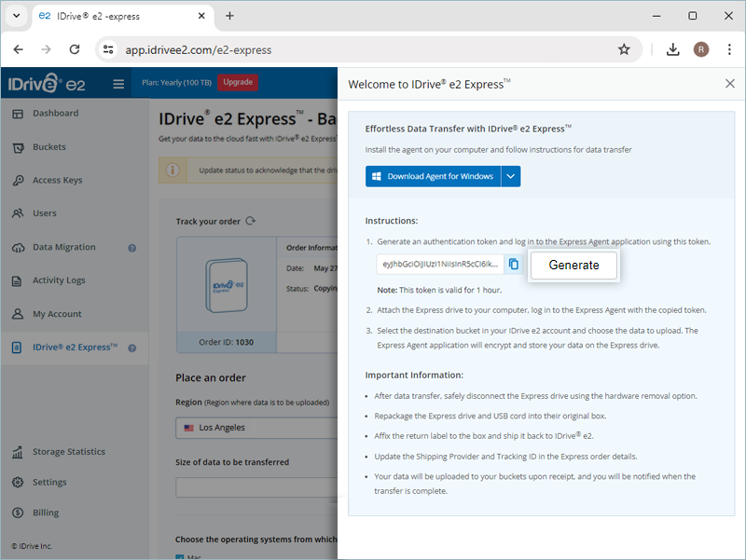Close the Welcome to IDrive e2 Express panel

[730, 84]
